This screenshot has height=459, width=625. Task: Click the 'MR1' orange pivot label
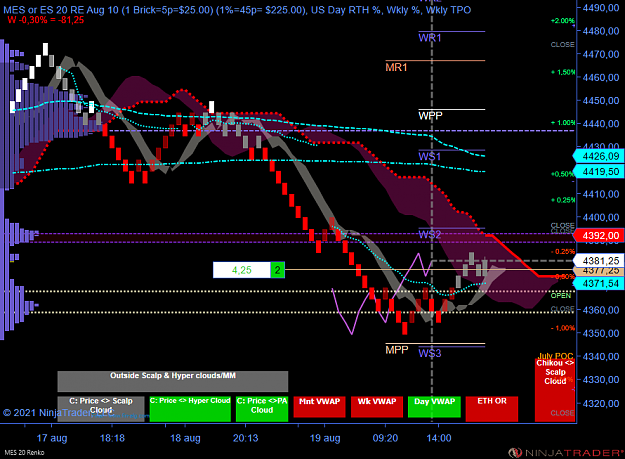point(396,67)
